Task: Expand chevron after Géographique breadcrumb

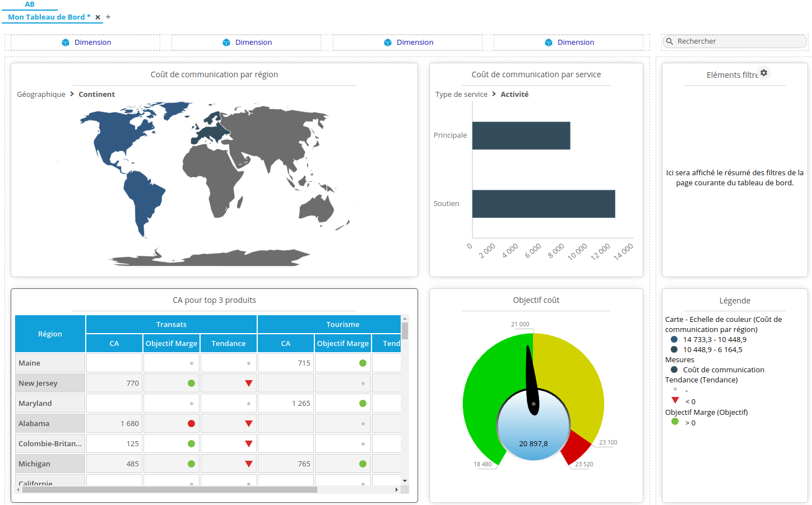Action: coord(72,94)
